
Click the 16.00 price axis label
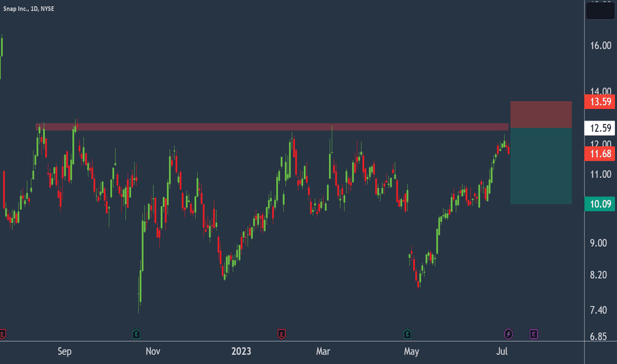coord(600,46)
